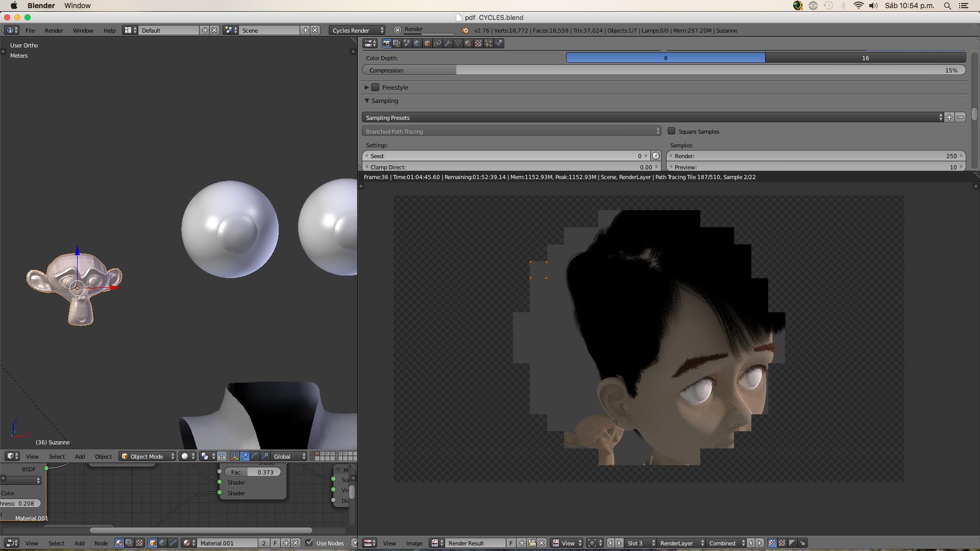Select the rotate manipulator arc icon
Viewport: 980px width, 551px height.
tap(255, 456)
